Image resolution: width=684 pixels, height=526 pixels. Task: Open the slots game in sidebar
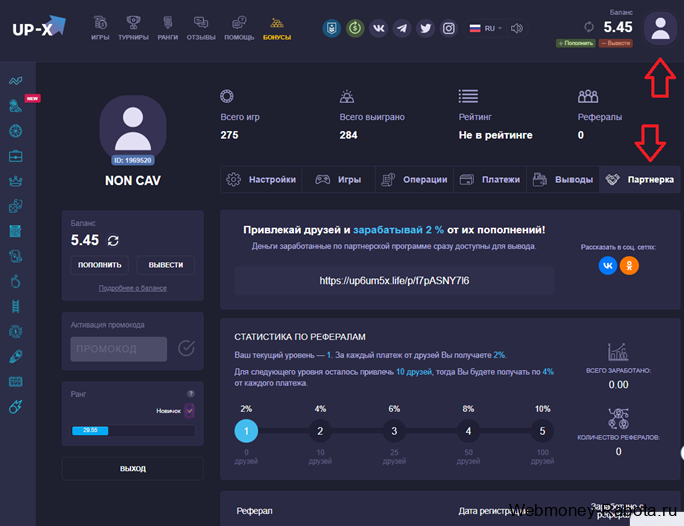16,382
